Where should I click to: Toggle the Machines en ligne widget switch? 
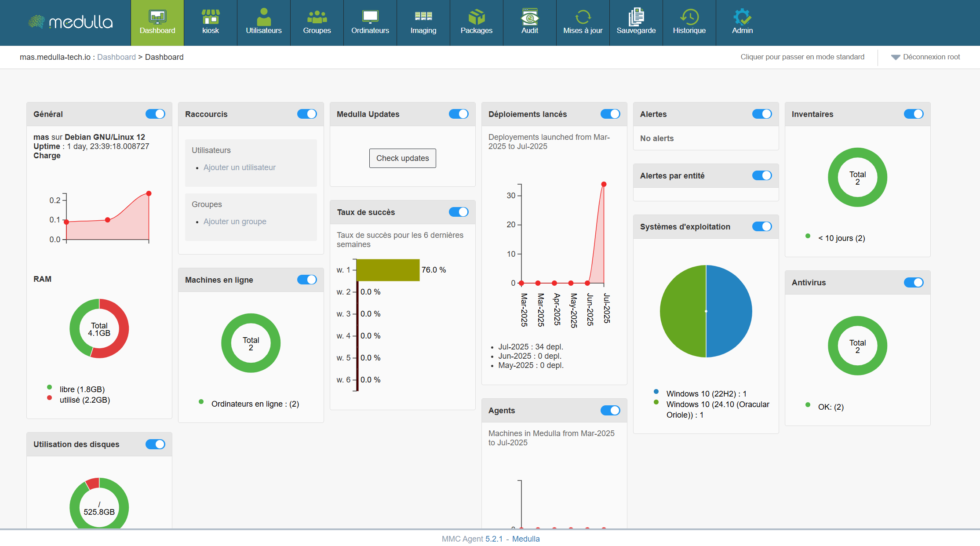pos(307,280)
